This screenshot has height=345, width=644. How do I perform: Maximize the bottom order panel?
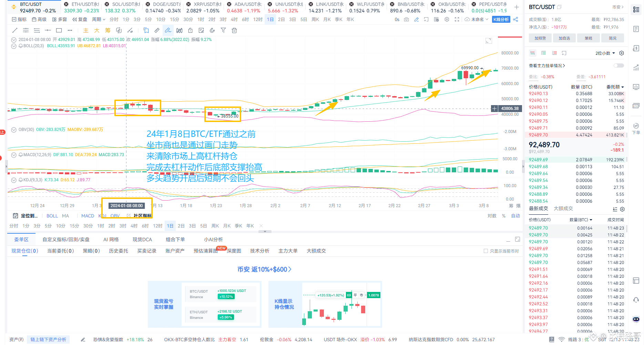click(518, 239)
